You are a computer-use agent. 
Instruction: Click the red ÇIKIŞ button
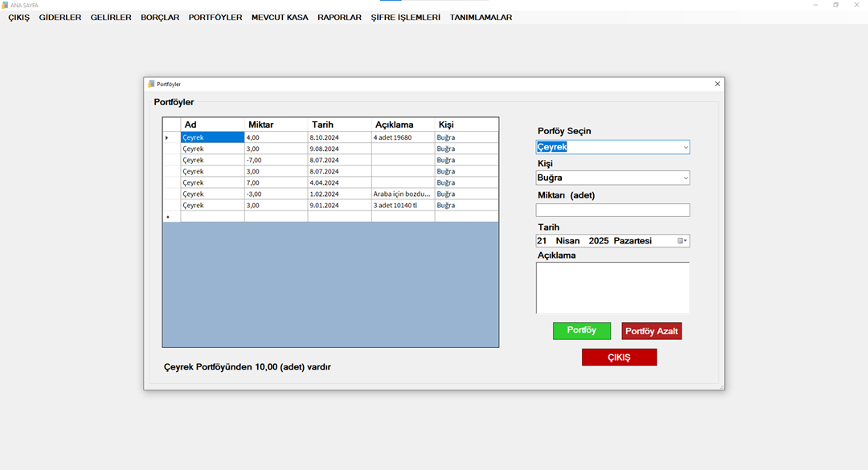click(x=619, y=358)
